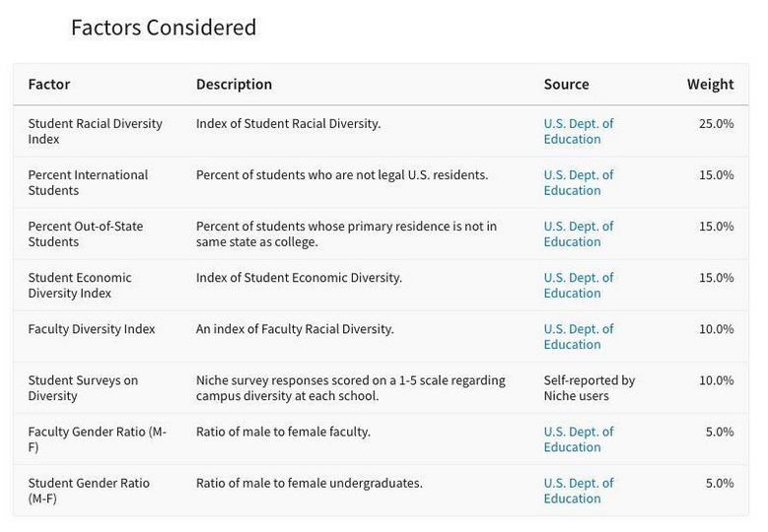Click Percent International Students row's U.S. Dept. of Education link
The image size is (768, 532).
(x=578, y=182)
